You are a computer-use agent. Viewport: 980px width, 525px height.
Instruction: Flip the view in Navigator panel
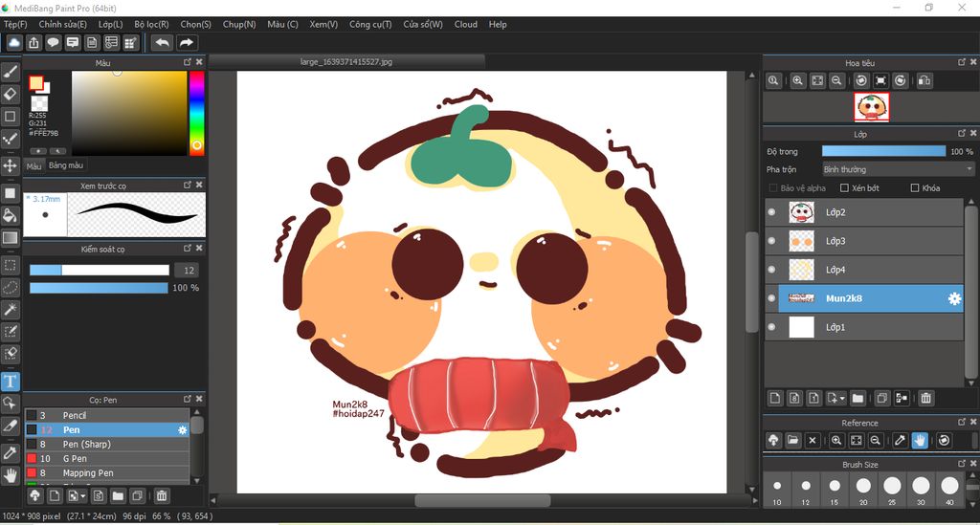924,80
